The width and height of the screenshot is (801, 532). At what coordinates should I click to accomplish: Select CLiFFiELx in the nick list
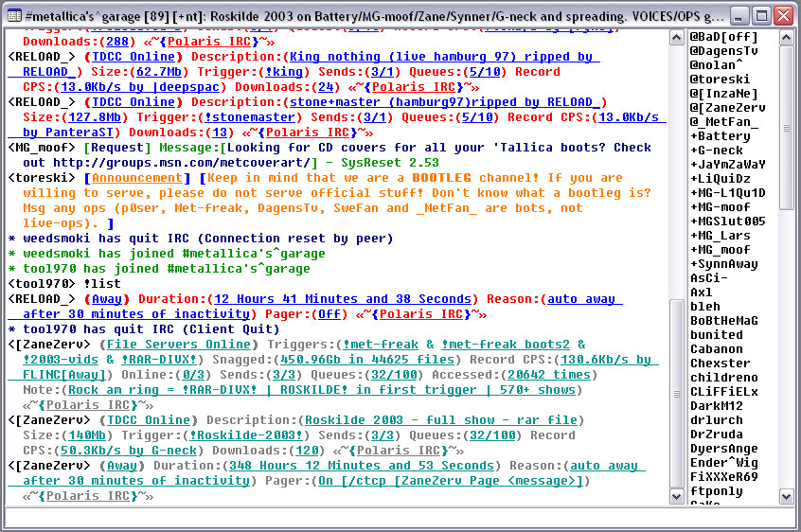(724, 392)
